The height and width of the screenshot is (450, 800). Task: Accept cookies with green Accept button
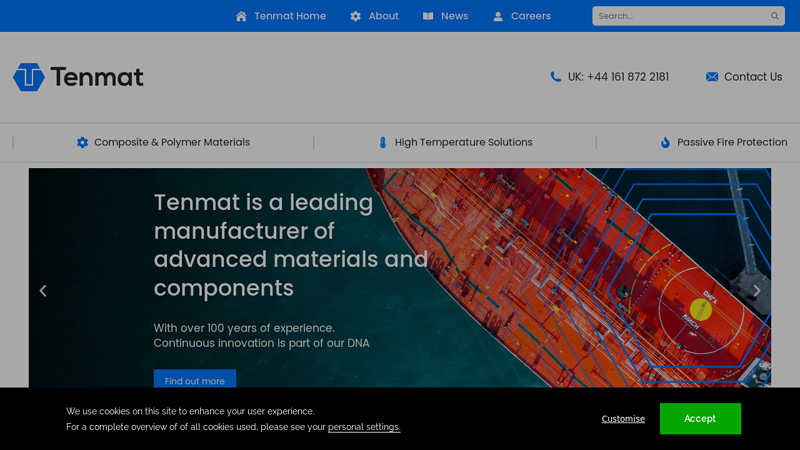(x=700, y=418)
